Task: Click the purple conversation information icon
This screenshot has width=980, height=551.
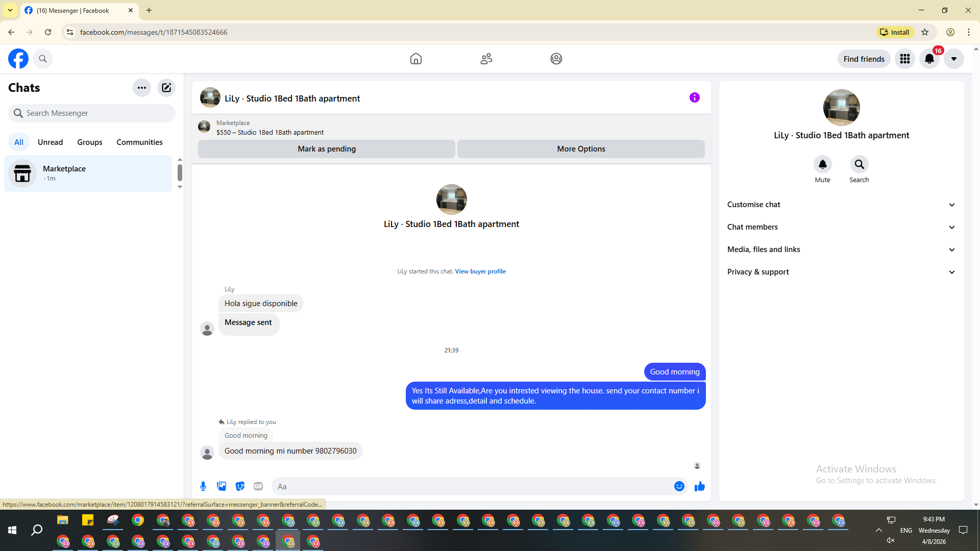Action: coord(694,97)
